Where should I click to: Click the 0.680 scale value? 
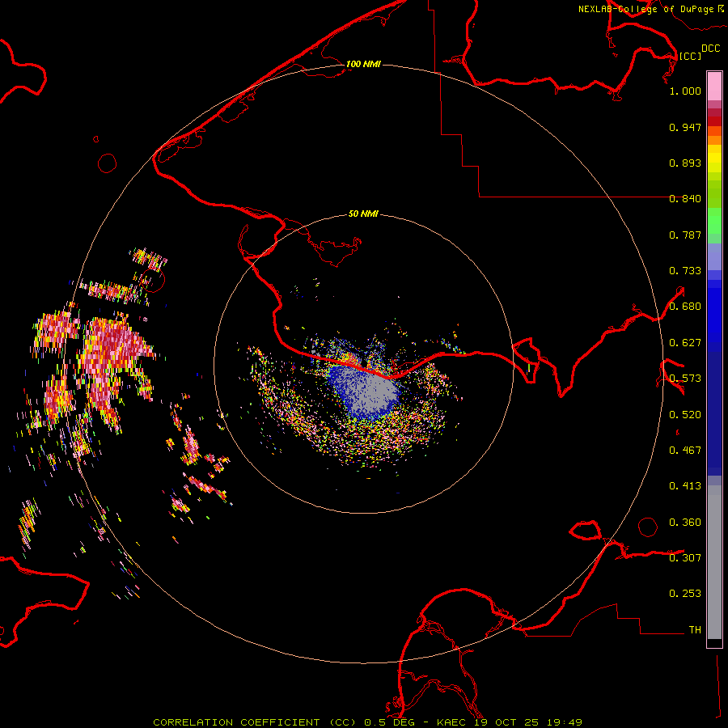[685, 307]
